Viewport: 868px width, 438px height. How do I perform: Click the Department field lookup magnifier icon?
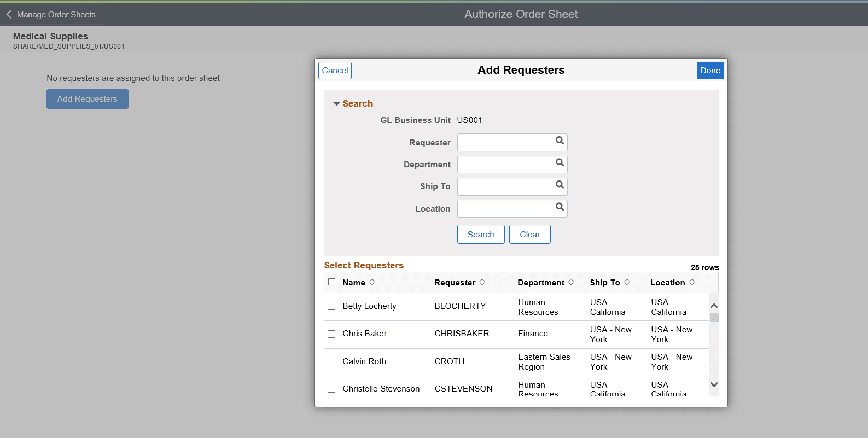[x=560, y=162]
